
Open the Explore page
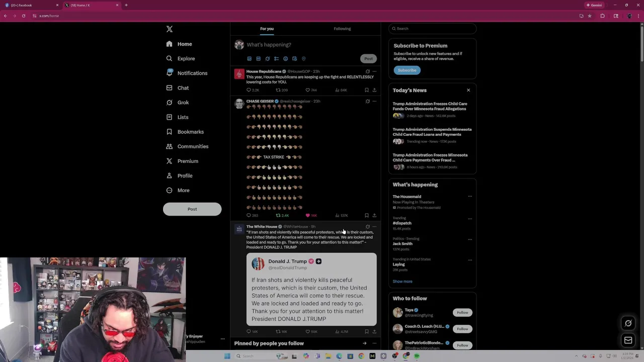(180, 59)
